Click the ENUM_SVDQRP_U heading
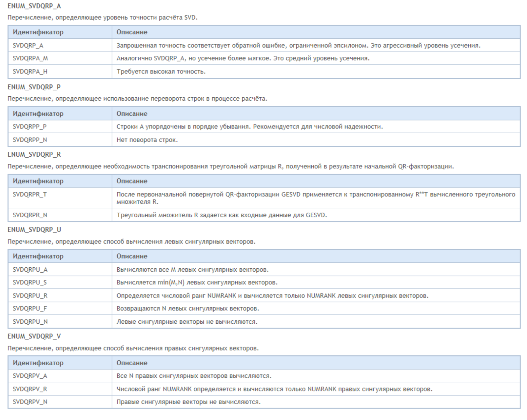527x420 pixels. (34, 230)
